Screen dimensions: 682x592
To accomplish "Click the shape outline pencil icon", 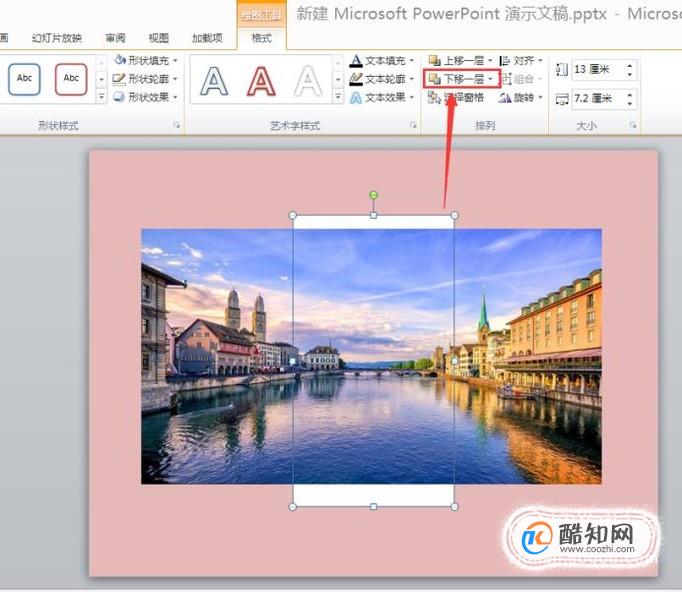I will 119,79.
